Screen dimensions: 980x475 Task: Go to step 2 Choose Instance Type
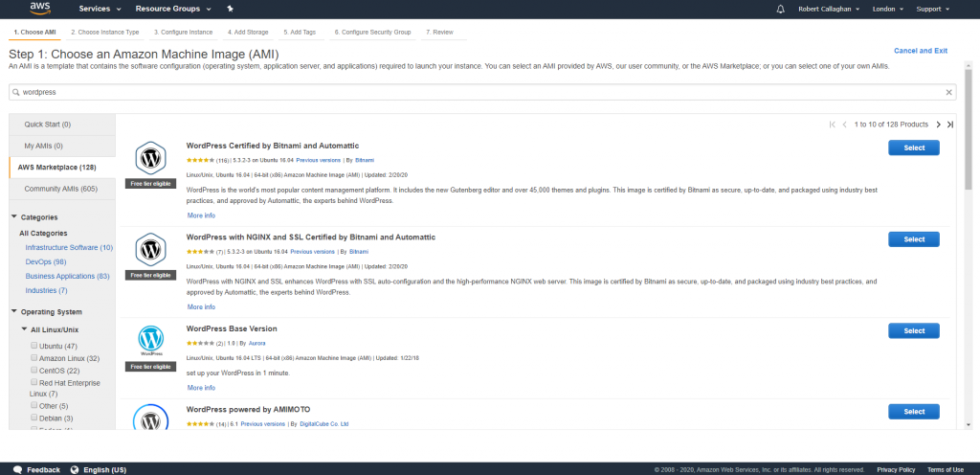[x=105, y=32]
